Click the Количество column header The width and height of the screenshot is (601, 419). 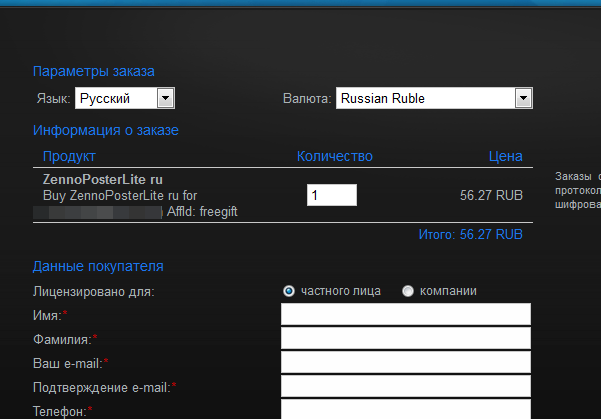coord(335,156)
